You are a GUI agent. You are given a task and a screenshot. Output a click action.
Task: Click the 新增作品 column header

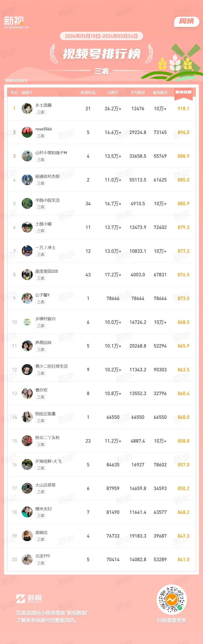(x=88, y=93)
